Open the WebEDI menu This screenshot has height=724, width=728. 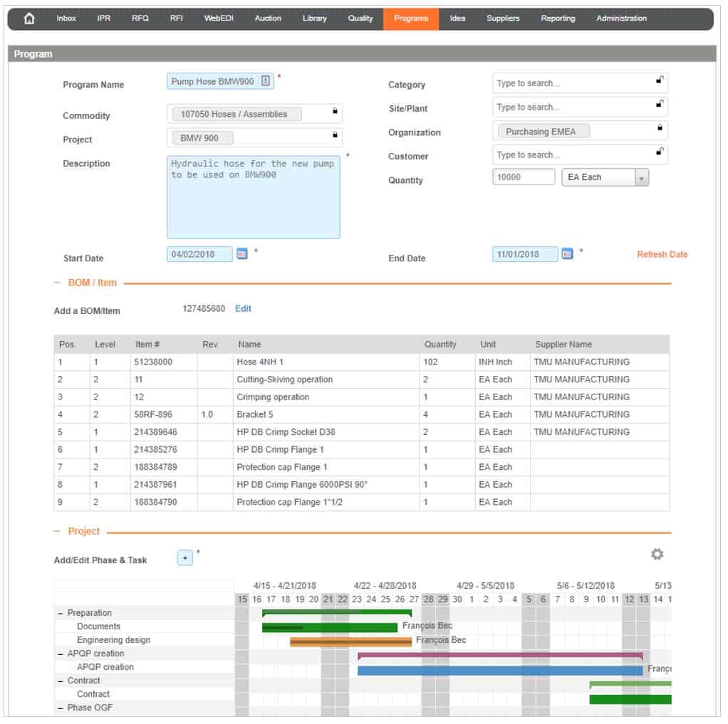220,19
